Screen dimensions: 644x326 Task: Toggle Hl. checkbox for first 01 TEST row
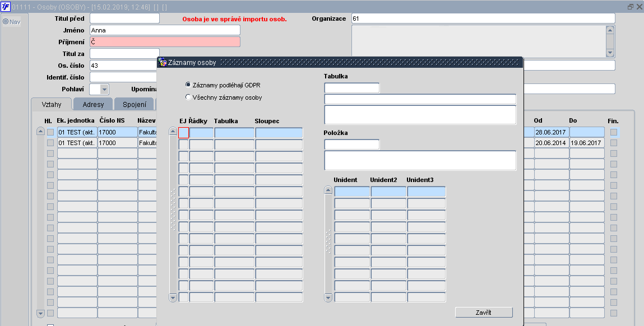(x=50, y=132)
